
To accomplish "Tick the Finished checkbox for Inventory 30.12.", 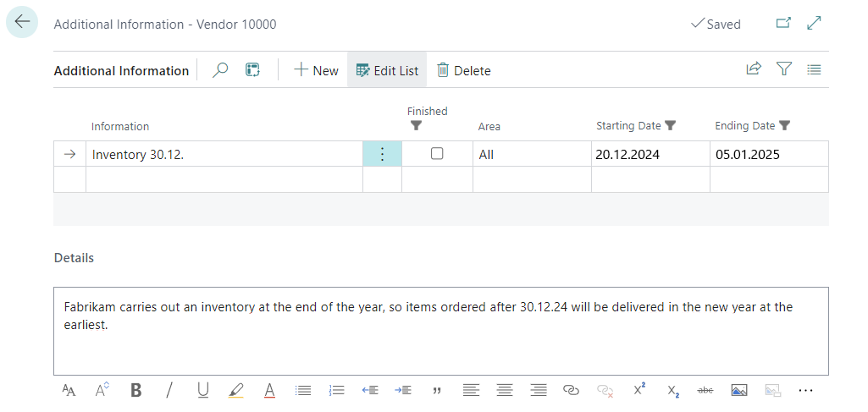I will point(437,154).
